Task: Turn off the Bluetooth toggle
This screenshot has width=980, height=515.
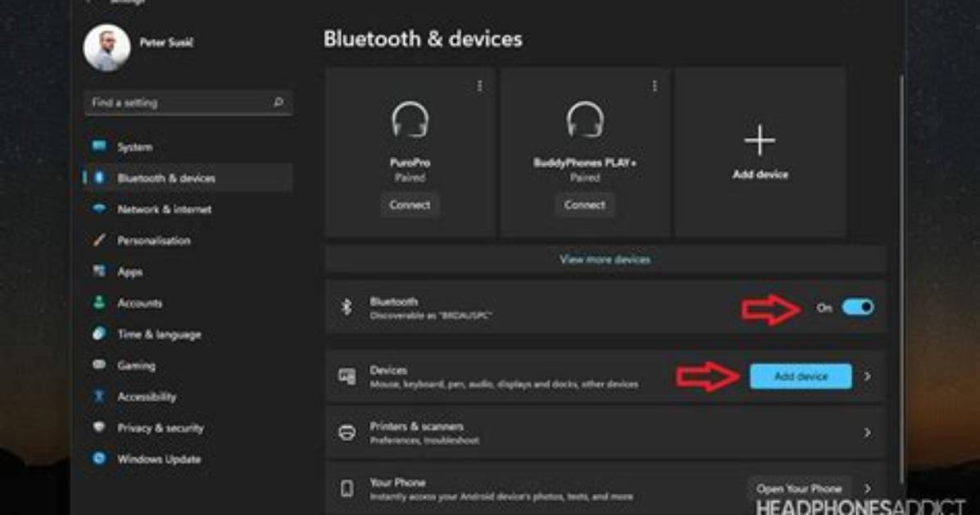Action: click(x=857, y=307)
